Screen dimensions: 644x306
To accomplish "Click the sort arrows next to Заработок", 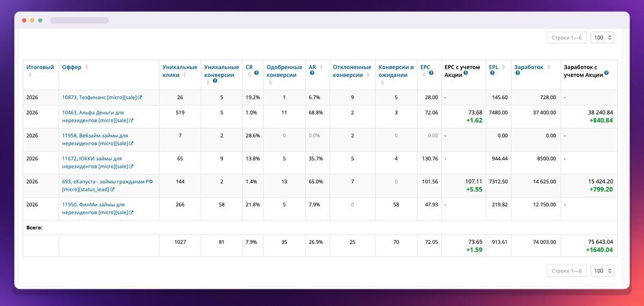I will pos(548,67).
